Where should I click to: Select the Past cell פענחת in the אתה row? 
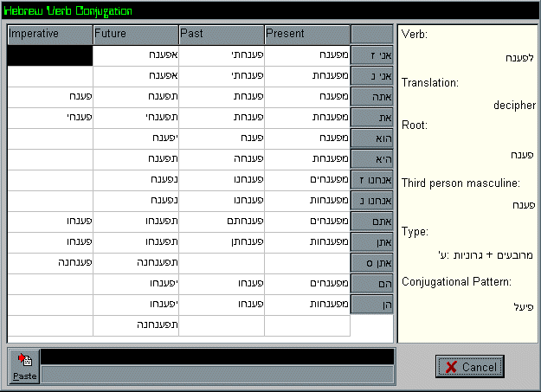(222, 97)
